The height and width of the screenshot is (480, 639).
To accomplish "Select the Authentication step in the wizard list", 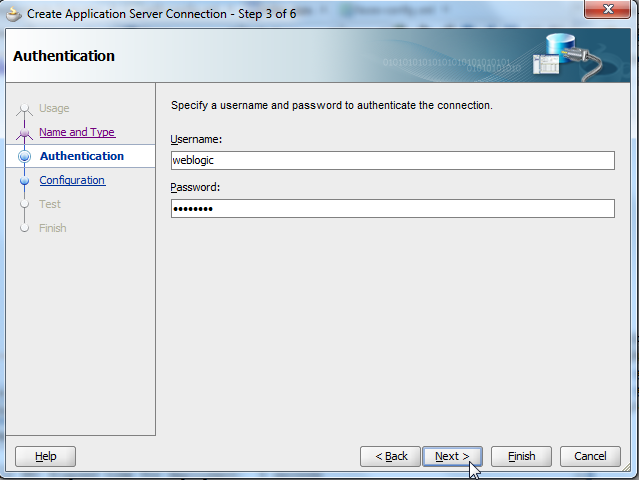I will click(82, 156).
